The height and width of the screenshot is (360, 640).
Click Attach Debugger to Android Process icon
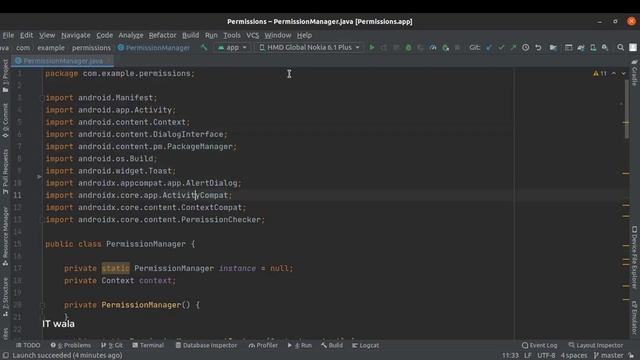click(445, 48)
